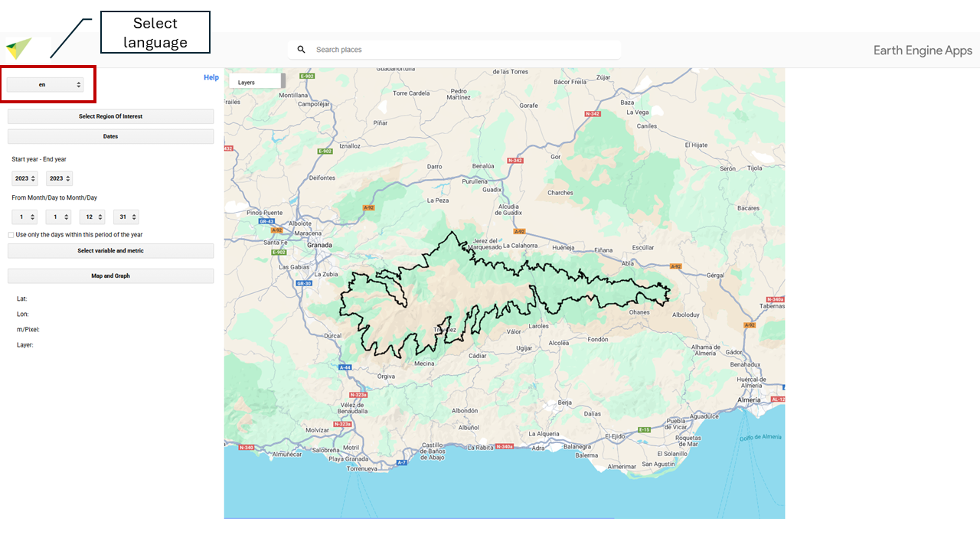This screenshot has height=551, width=980.
Task: Expand the Select Region Of Interest section
Action: [x=110, y=116]
